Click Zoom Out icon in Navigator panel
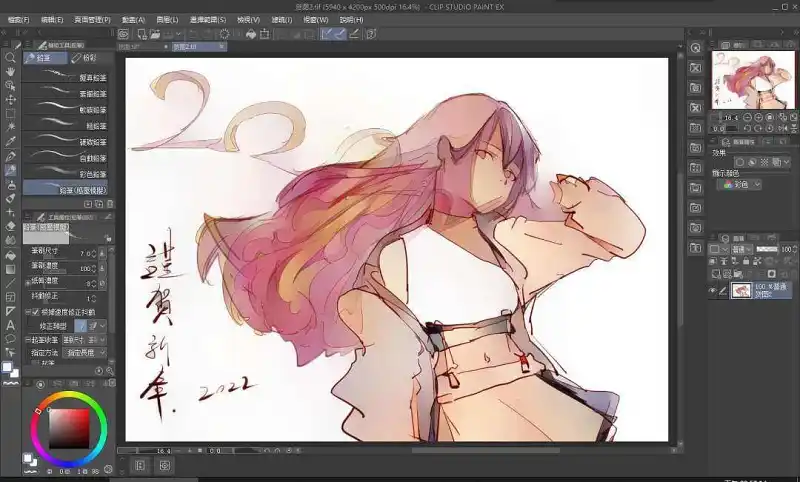The image size is (800, 482). pyautogui.click(x=747, y=117)
